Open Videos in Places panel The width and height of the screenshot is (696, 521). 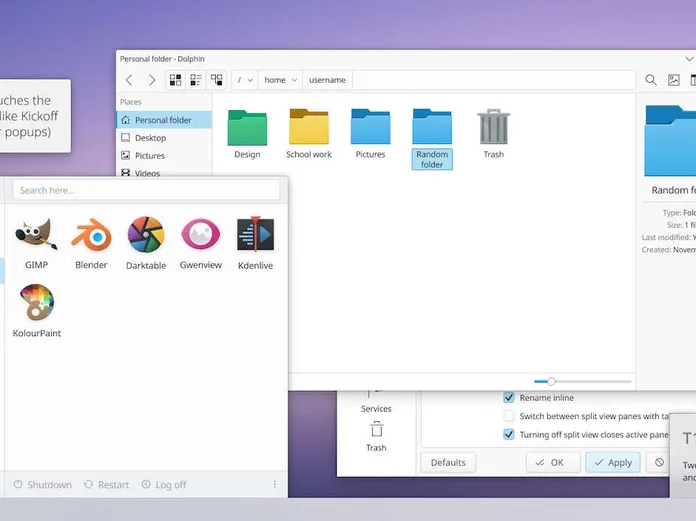coord(164,172)
